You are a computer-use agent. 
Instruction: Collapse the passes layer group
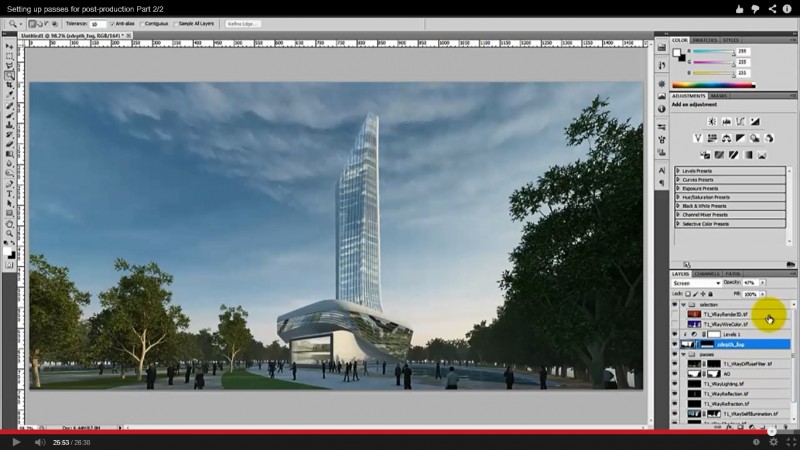point(683,354)
